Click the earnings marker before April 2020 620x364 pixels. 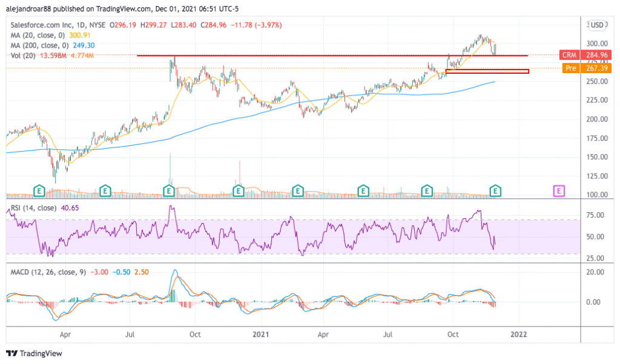pyautogui.click(x=39, y=191)
